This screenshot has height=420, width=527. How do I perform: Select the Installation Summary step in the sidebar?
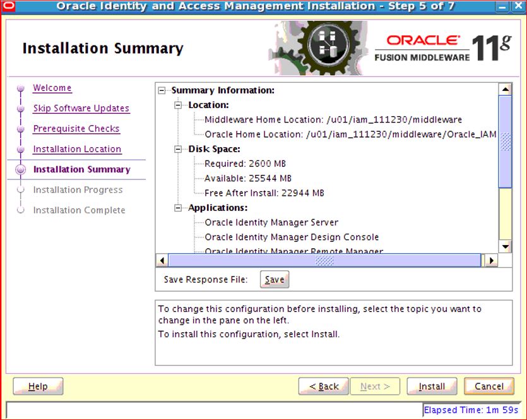[x=81, y=169]
